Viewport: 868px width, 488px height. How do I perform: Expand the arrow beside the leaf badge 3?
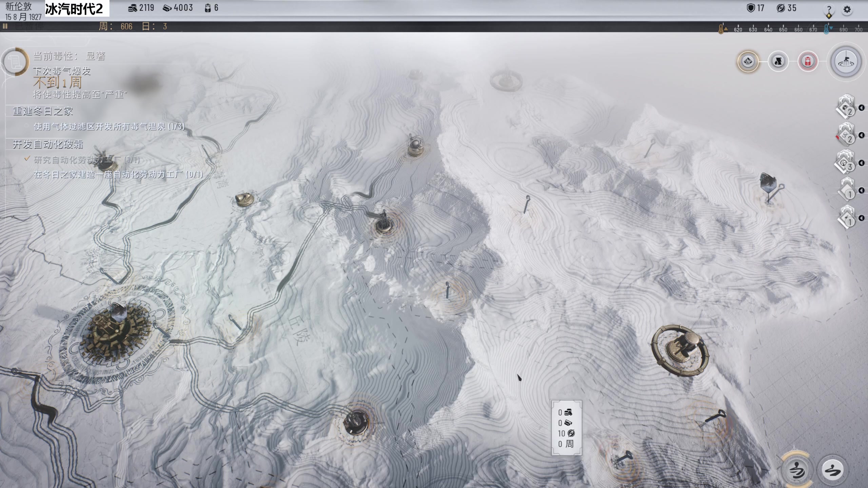coord(862,163)
